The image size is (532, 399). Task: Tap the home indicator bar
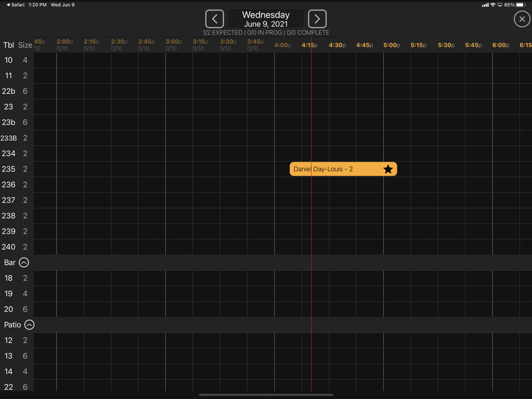(x=266, y=395)
